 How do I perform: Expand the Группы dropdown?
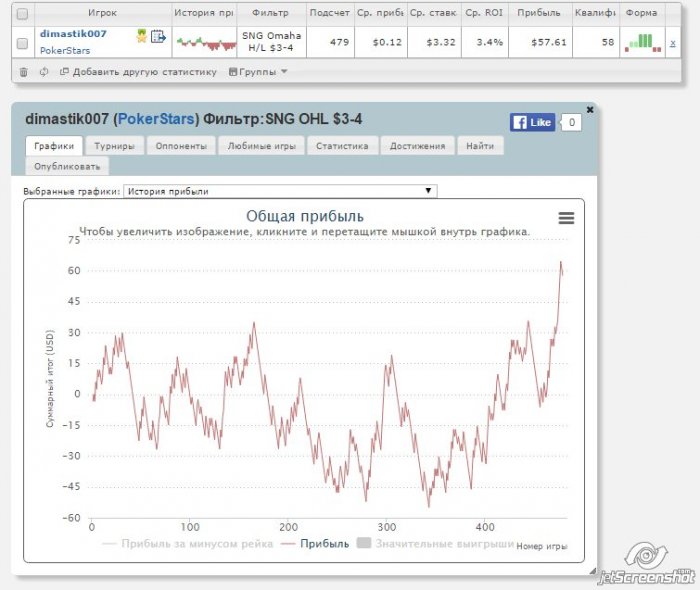click(x=258, y=72)
